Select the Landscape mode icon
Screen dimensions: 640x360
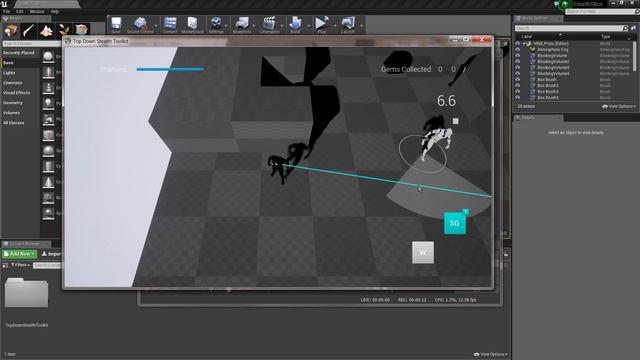coord(46,30)
